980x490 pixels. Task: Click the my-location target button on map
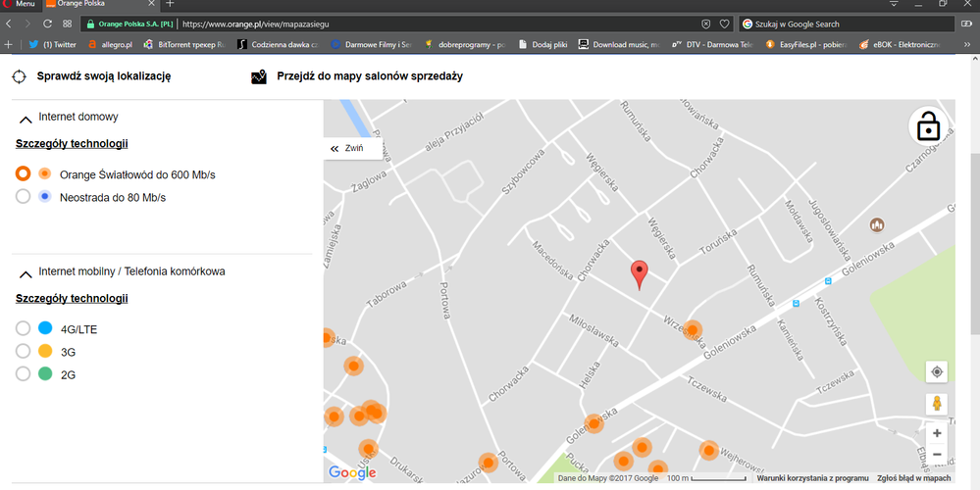click(x=937, y=372)
